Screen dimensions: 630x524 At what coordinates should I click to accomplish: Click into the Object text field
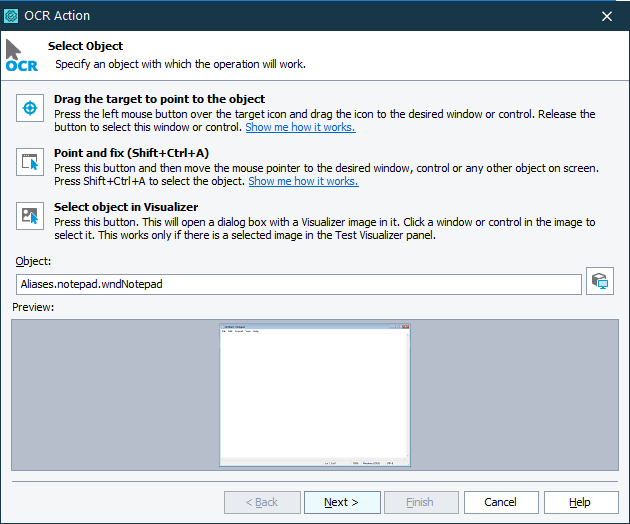298,284
